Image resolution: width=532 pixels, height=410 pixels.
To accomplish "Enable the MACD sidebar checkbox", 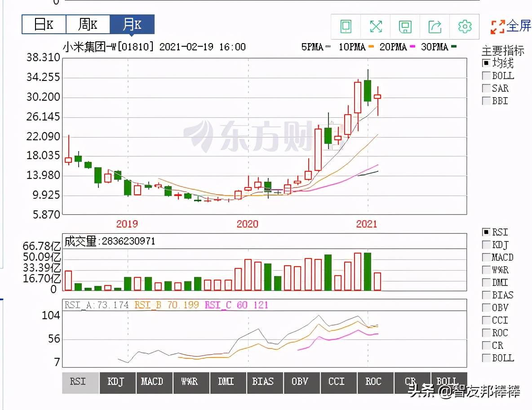I will coord(486,257).
